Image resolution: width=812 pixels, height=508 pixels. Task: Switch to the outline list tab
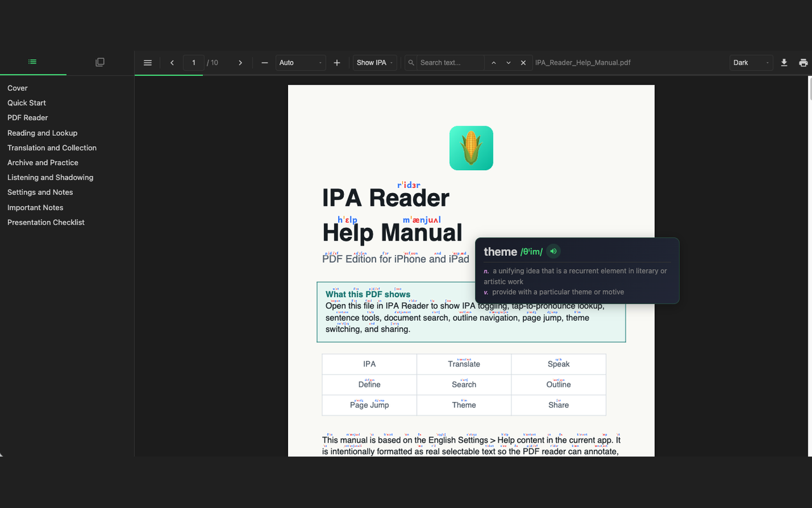point(32,62)
